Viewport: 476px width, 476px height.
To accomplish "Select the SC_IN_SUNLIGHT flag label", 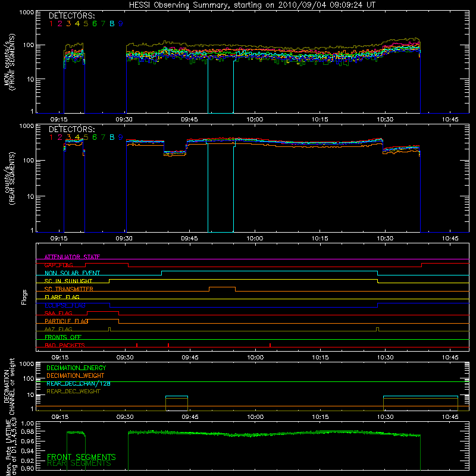I will click(x=68, y=281).
